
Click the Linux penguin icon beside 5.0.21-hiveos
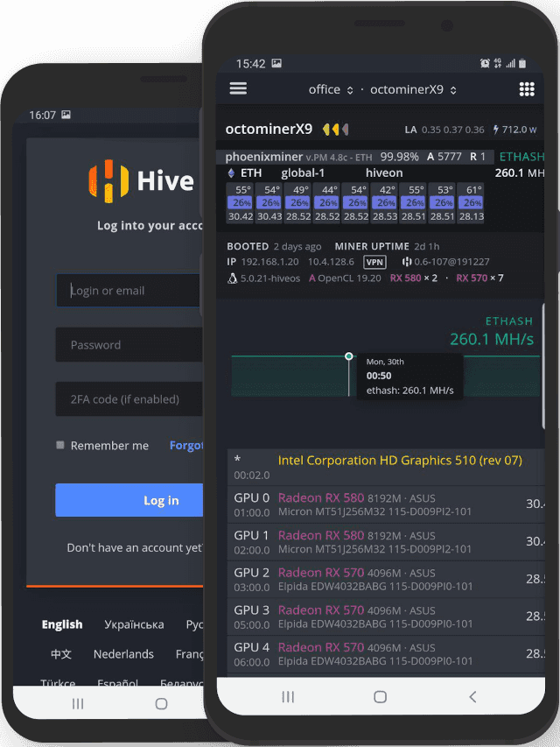click(232, 278)
